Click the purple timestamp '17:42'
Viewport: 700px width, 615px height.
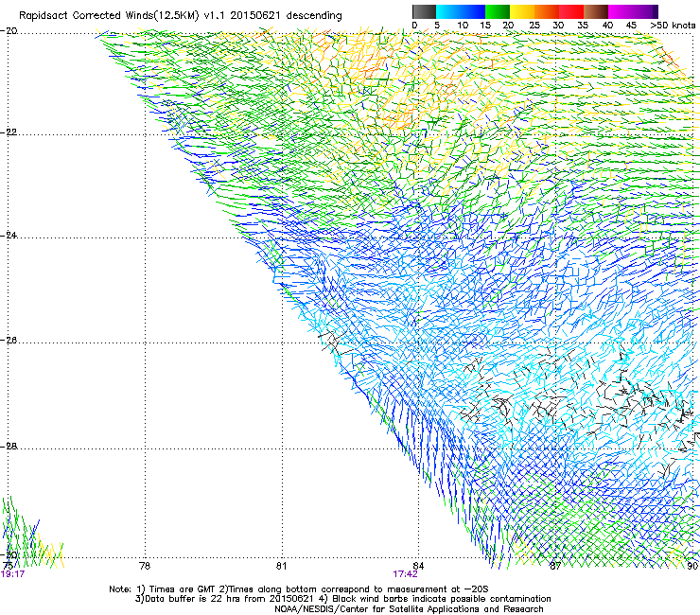[406, 574]
